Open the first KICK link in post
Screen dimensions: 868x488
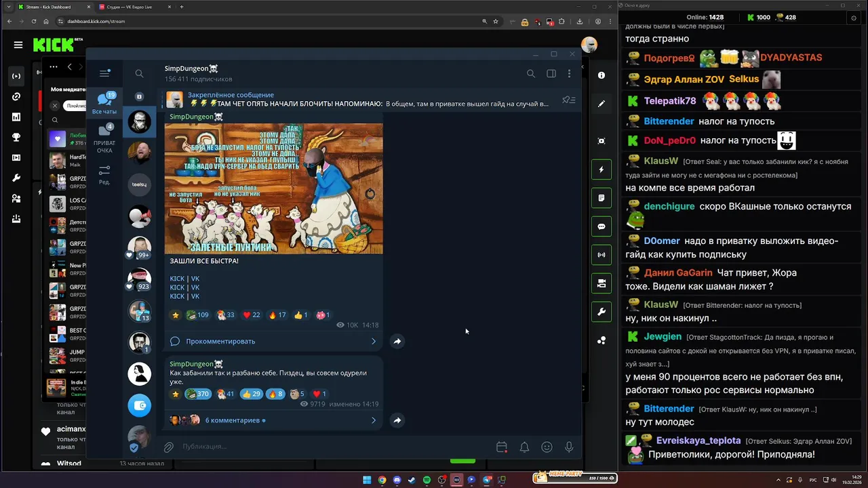(177, 279)
